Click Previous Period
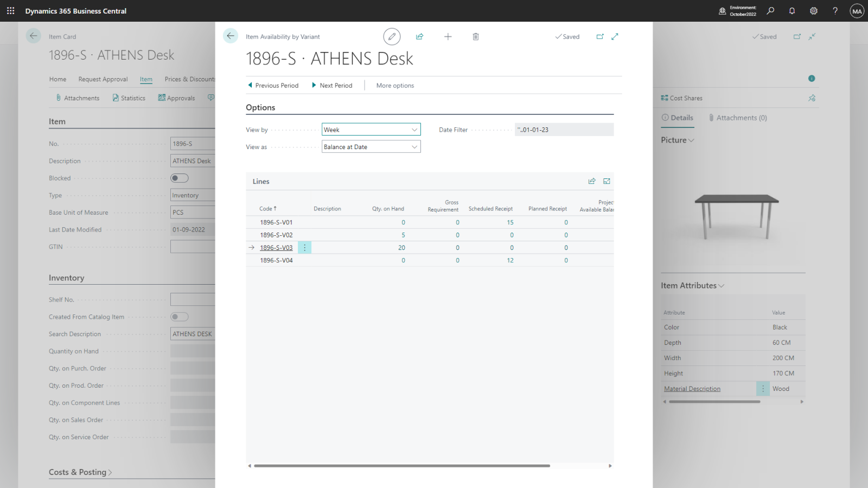The image size is (868, 488). pos(273,86)
